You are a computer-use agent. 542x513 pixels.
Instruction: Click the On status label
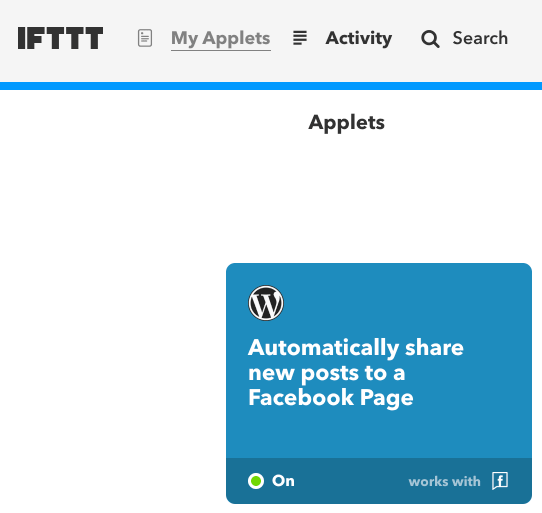[x=283, y=481]
